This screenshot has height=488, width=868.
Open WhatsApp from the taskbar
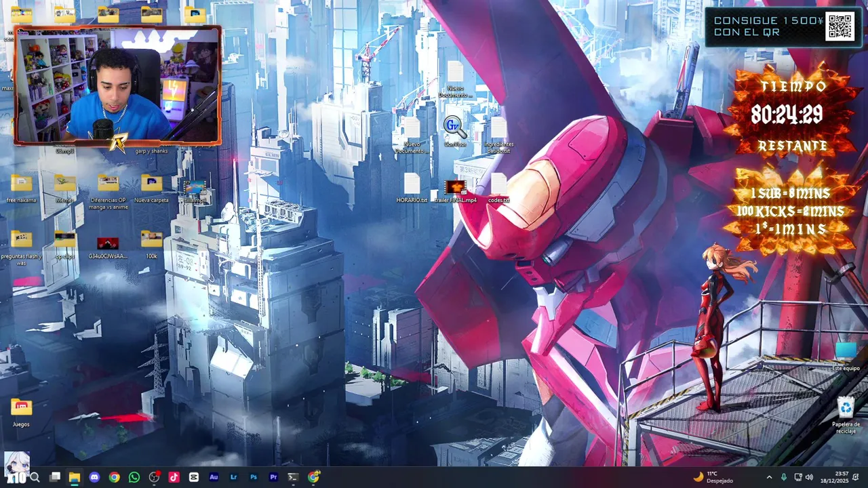tap(134, 477)
